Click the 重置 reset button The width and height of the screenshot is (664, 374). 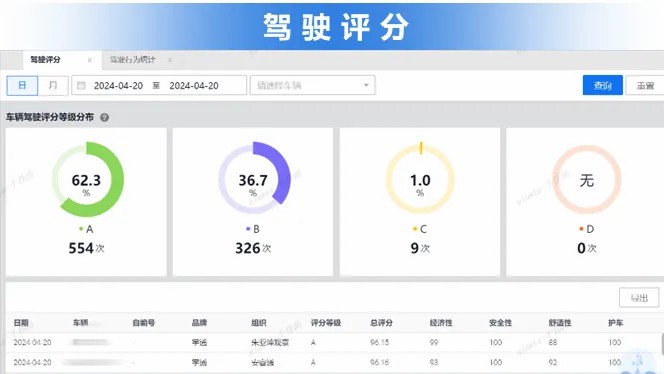(x=645, y=85)
